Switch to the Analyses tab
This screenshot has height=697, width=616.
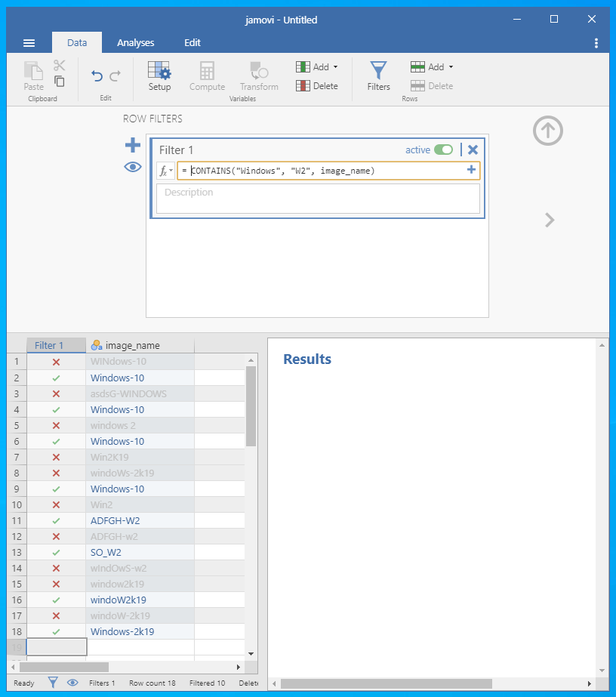136,43
